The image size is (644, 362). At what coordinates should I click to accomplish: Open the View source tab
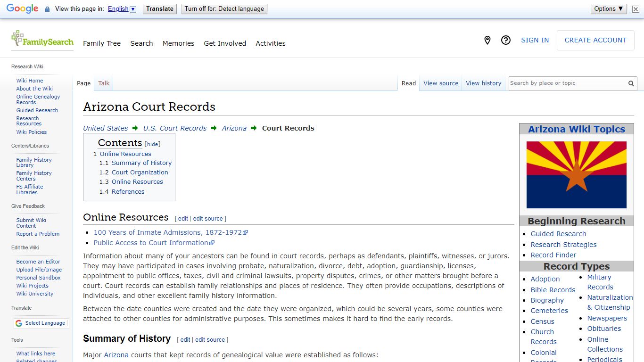[441, 83]
